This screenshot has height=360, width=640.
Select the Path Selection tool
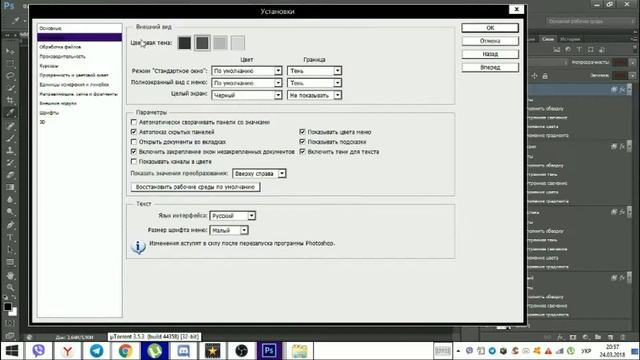pyautogui.click(x=10, y=249)
